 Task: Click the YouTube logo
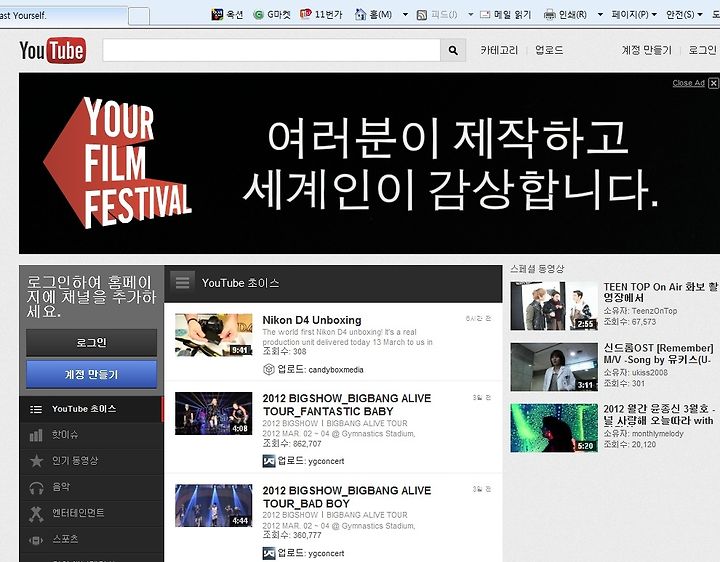point(52,50)
